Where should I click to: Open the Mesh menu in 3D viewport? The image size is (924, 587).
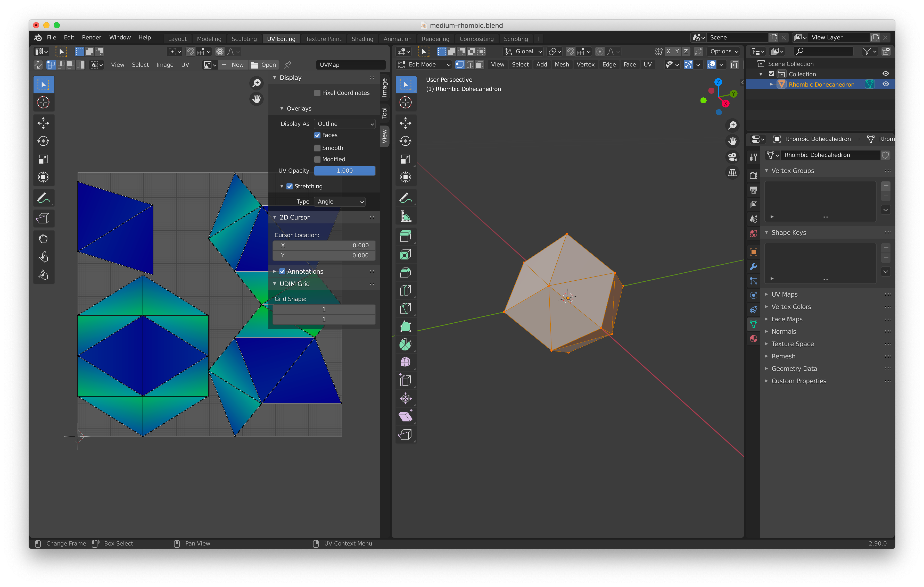[561, 64]
